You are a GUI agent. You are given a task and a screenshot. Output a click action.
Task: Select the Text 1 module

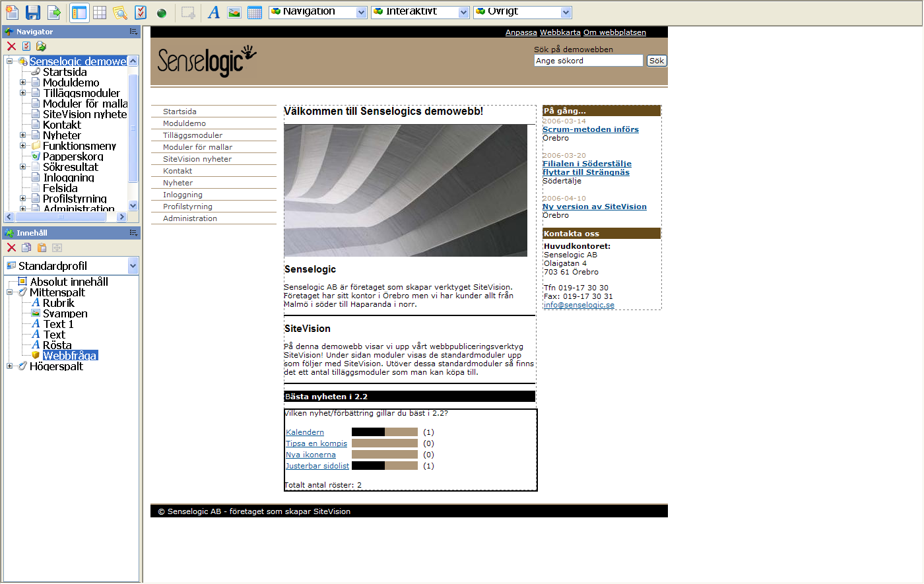click(x=58, y=324)
